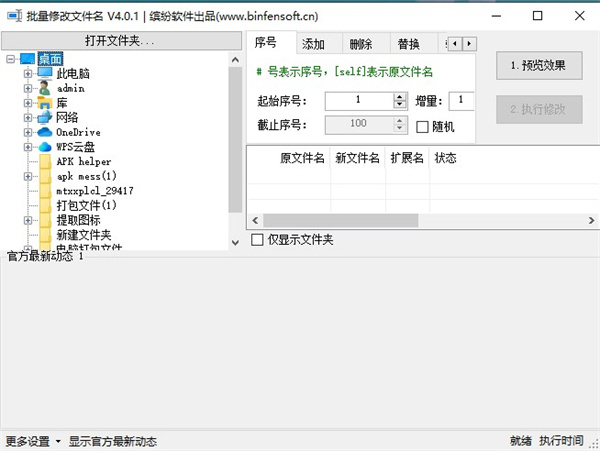
Task: Click the admin user icon
Action: 45,88
